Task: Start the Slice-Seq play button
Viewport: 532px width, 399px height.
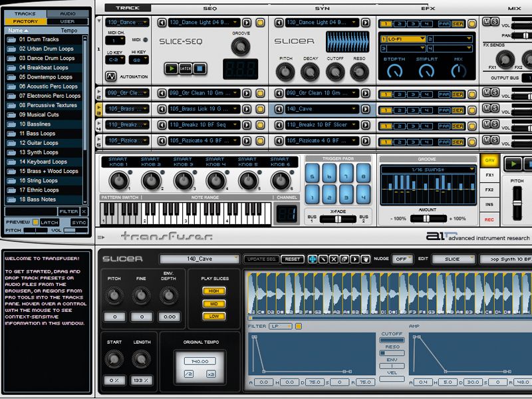Action: pos(172,68)
